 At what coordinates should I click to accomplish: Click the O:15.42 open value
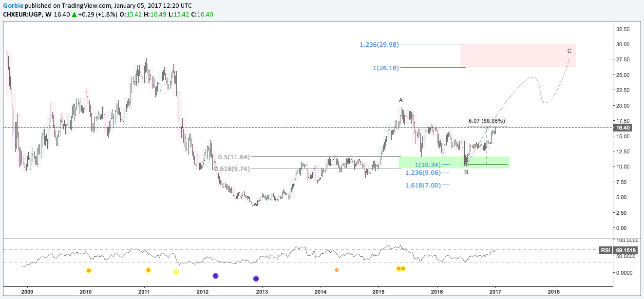pyautogui.click(x=132, y=15)
